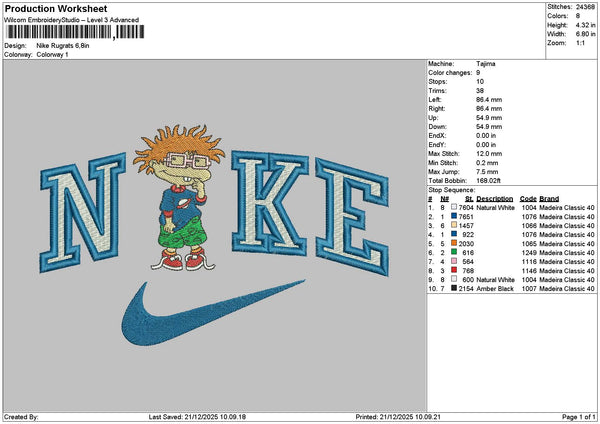Click the EndX value 0.00 in
The width and height of the screenshot is (600, 424).
tap(486, 136)
